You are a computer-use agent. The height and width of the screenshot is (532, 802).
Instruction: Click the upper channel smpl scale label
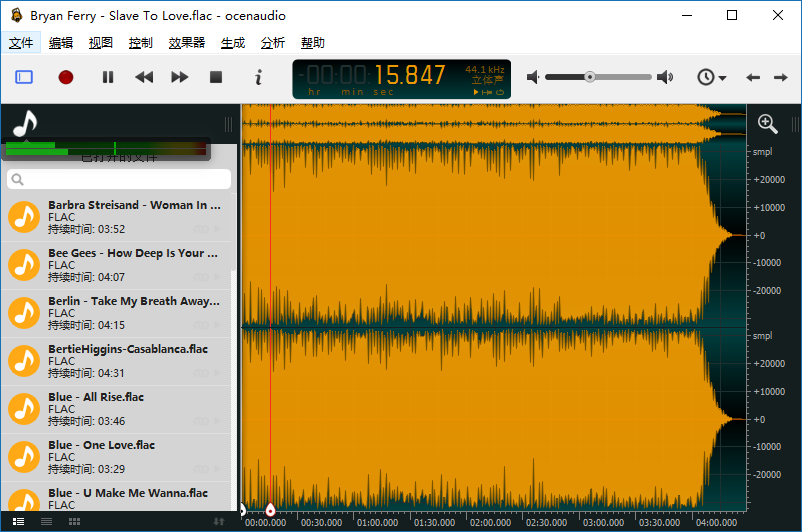[762, 152]
